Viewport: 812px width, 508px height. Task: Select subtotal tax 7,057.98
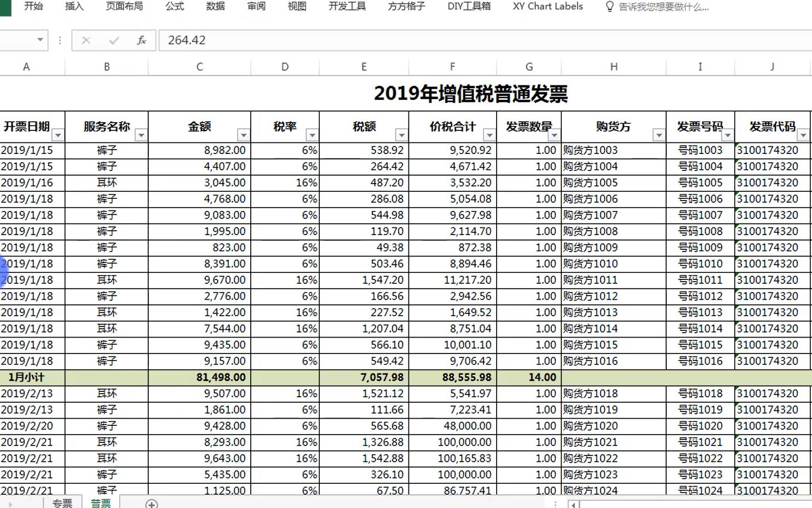point(364,378)
